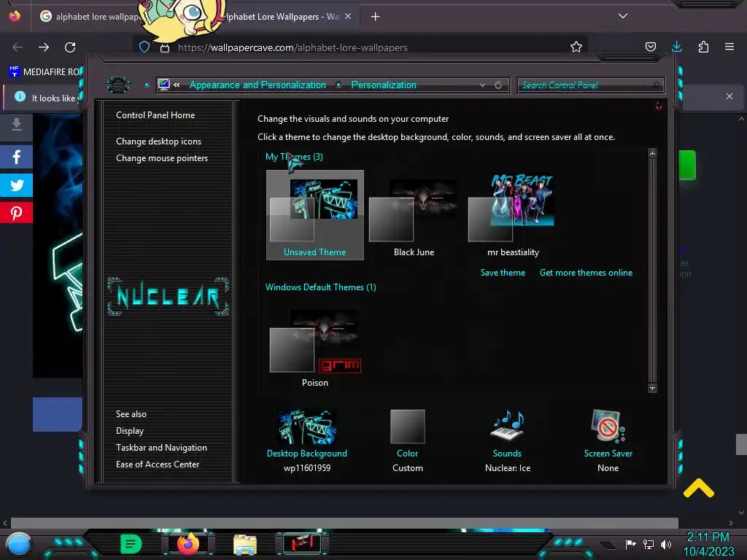Open Ease of Access Center link
Screen dimensions: 747x560
(x=158, y=464)
